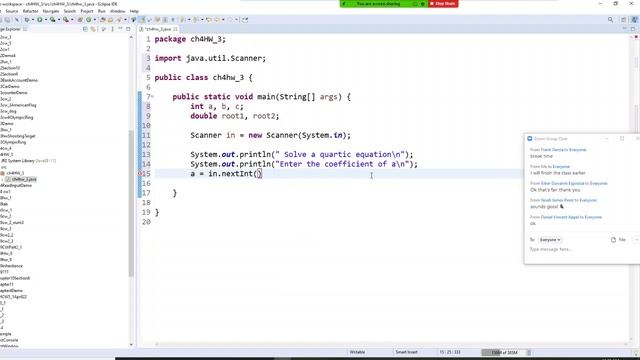Open the Run icon dropdown arrow
This screenshot has height=360, width=640.
[46, 20]
